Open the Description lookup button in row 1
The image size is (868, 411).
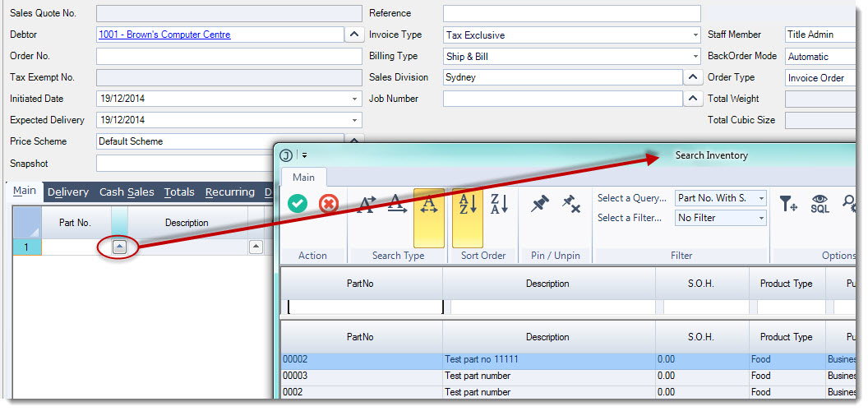pos(256,247)
